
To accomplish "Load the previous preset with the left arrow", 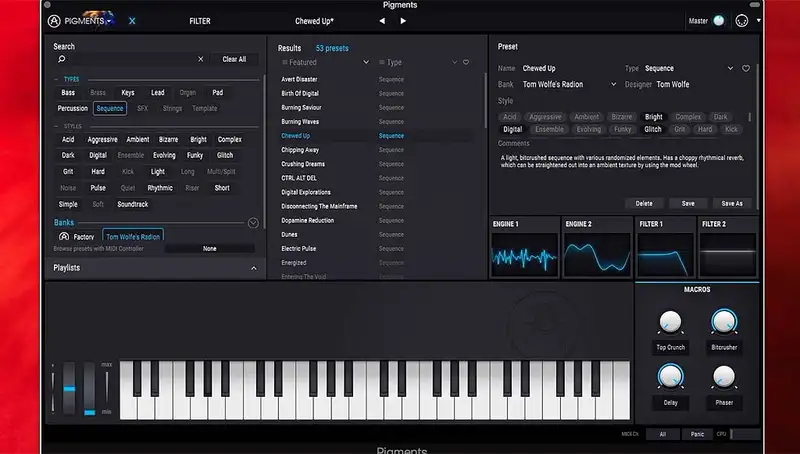I will pos(382,21).
